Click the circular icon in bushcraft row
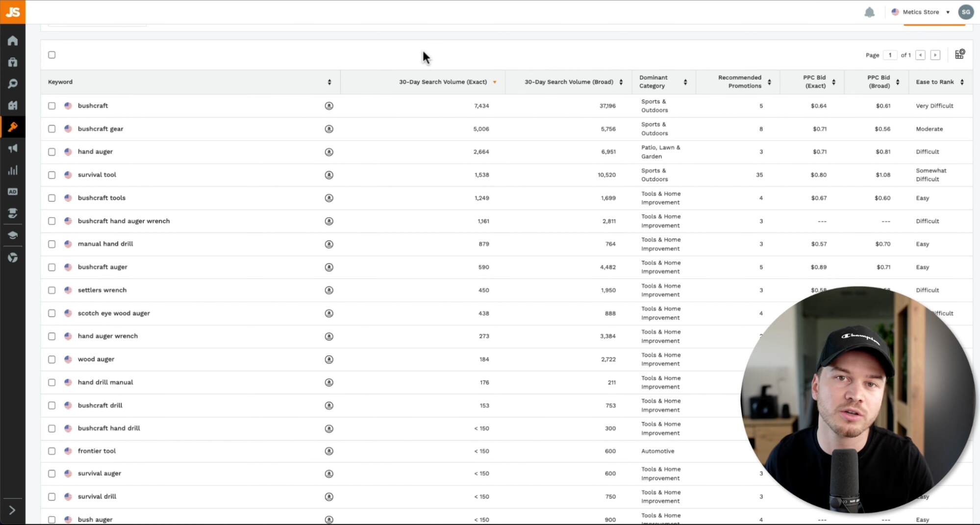Screen dimensions: 980x525 click(x=329, y=106)
